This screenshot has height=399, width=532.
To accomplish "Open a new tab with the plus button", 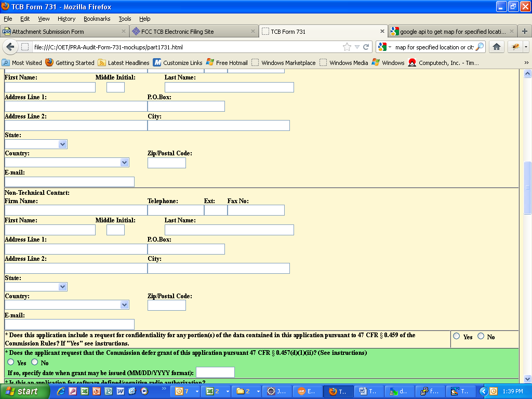I will point(525,31).
